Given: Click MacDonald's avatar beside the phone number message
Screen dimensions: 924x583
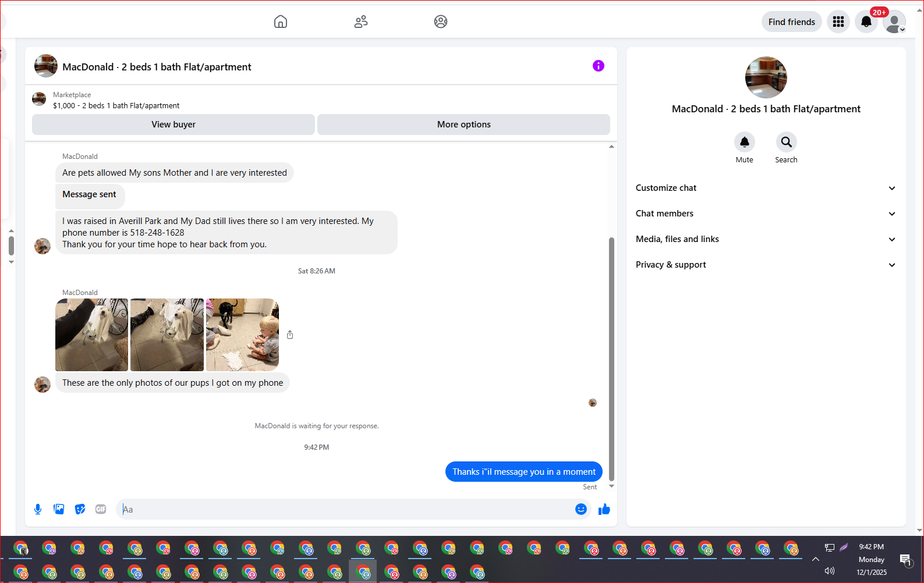Looking at the screenshot, I should pos(43,246).
